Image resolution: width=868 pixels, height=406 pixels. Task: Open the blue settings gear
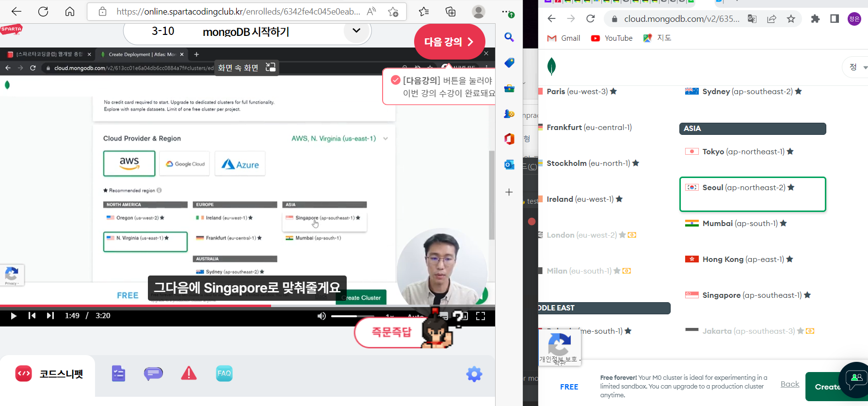click(474, 374)
